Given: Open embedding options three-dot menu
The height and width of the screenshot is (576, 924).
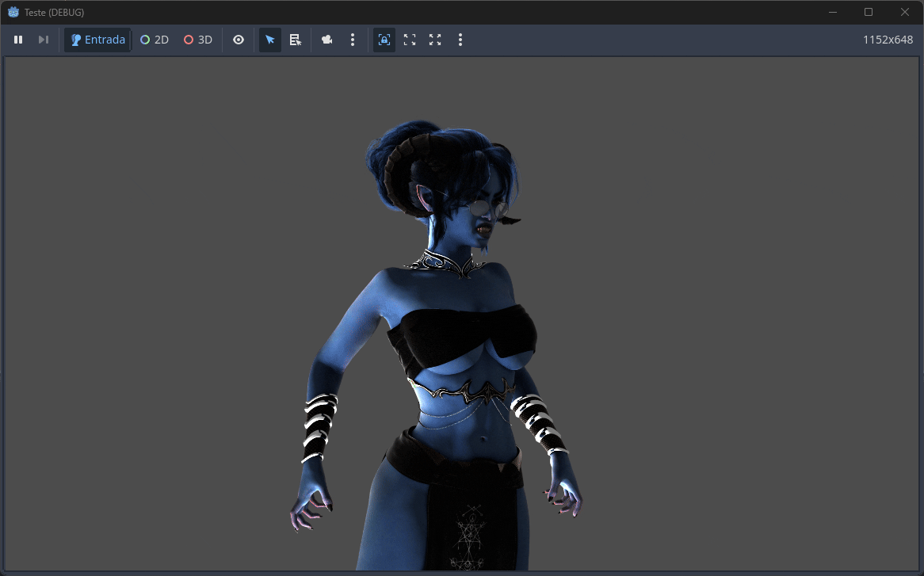Looking at the screenshot, I should click(x=460, y=40).
